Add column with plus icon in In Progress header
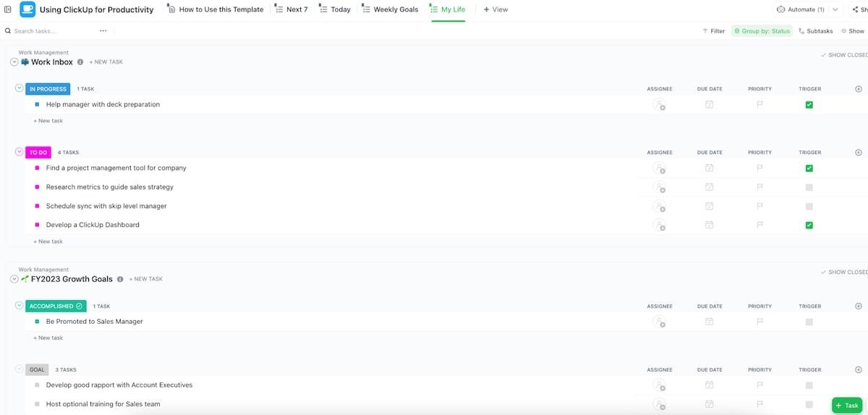The image size is (868, 415). point(859,89)
